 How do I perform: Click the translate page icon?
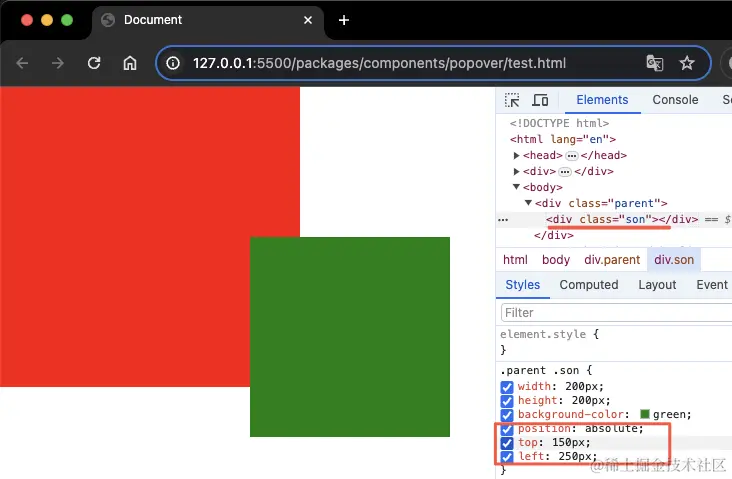pyautogui.click(x=655, y=63)
